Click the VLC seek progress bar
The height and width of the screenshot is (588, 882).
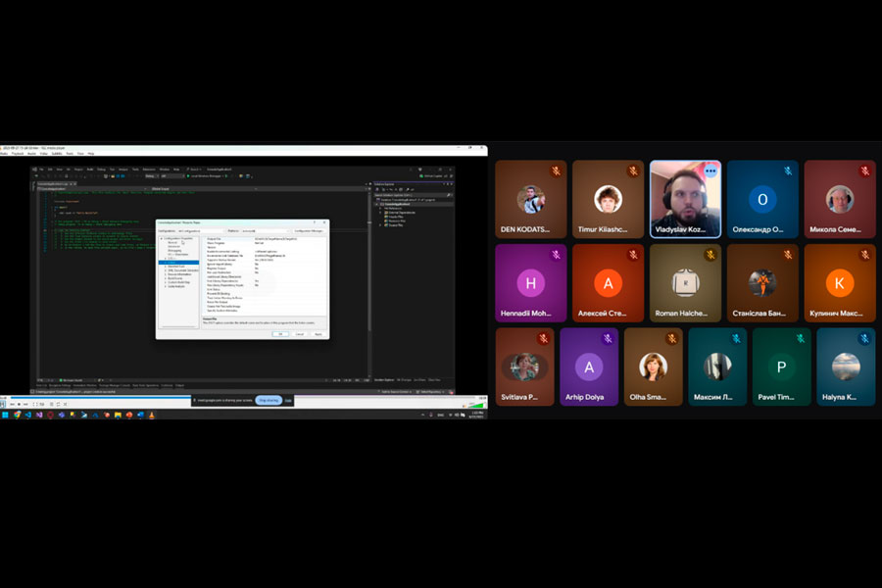pyautogui.click(x=244, y=397)
